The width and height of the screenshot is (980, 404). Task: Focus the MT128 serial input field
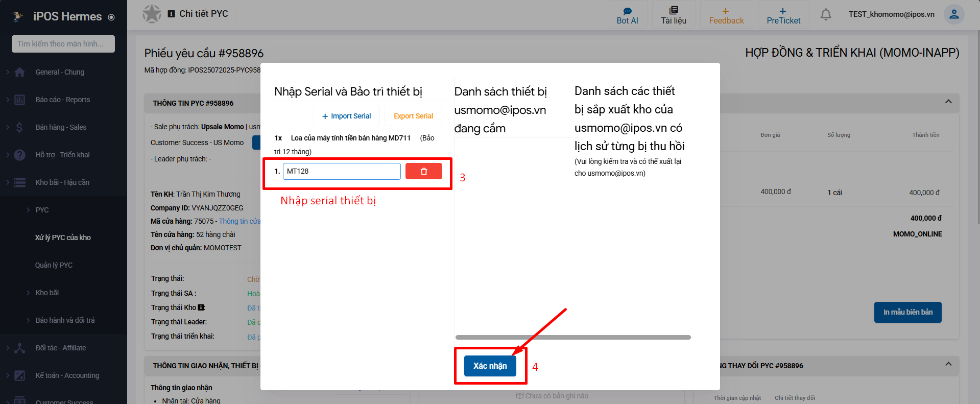[341, 172]
